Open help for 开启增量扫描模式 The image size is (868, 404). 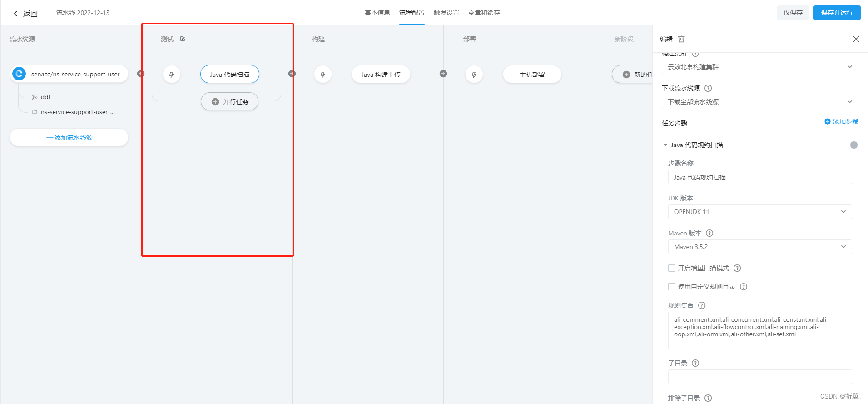(x=737, y=268)
